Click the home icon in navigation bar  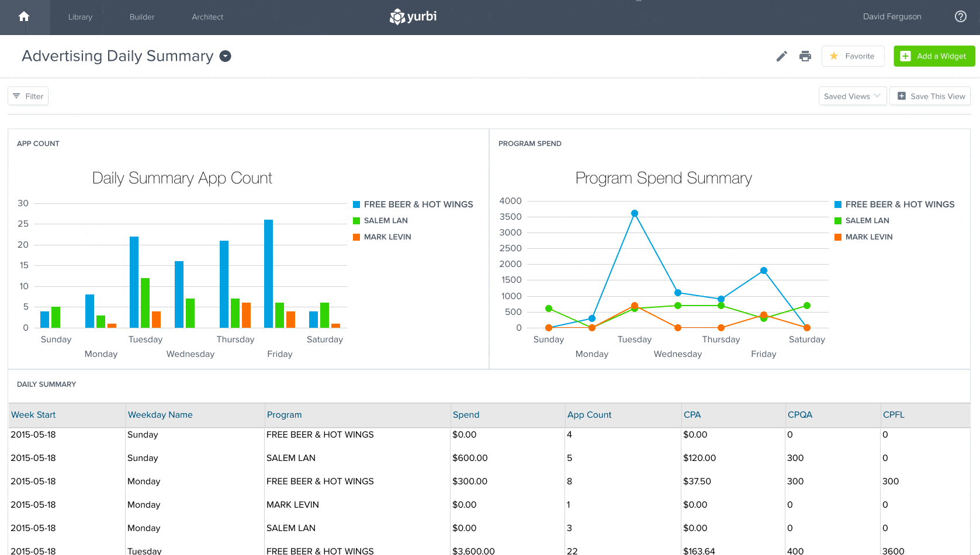(x=24, y=16)
